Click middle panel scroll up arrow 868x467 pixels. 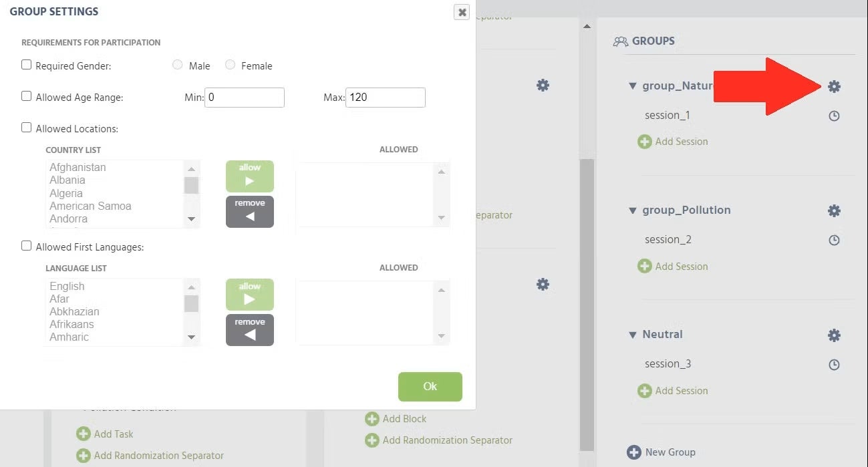pyautogui.click(x=587, y=27)
